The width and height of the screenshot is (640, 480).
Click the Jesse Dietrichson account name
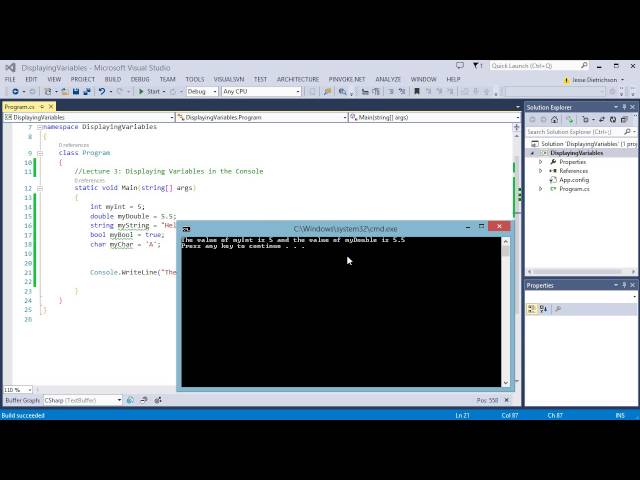[x=594, y=80]
